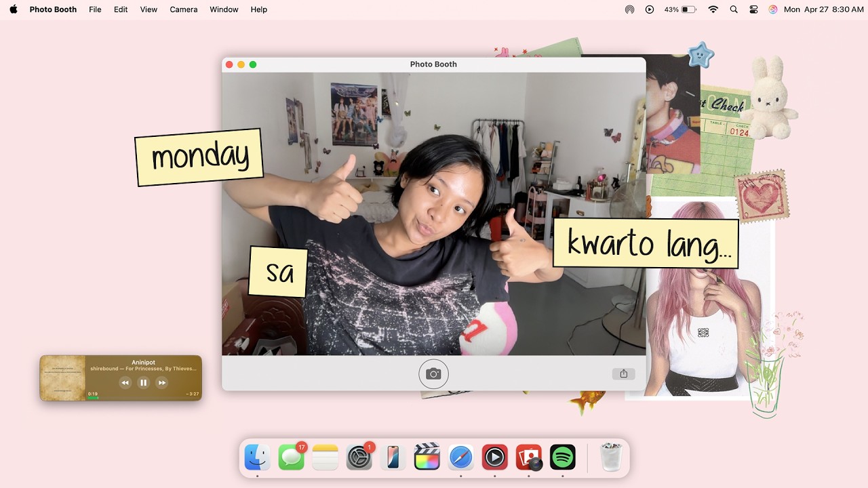Click the Photo Booth Dock icon
The image size is (868, 488).
529,457
